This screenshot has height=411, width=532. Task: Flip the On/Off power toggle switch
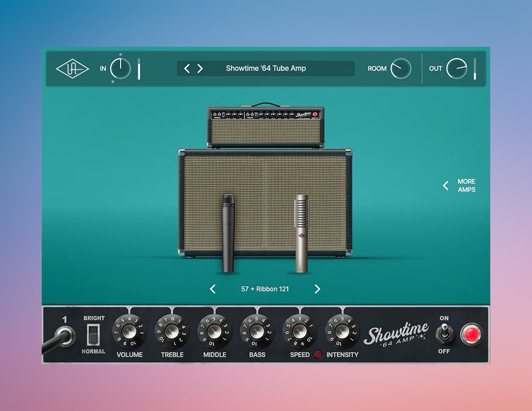coord(444,335)
